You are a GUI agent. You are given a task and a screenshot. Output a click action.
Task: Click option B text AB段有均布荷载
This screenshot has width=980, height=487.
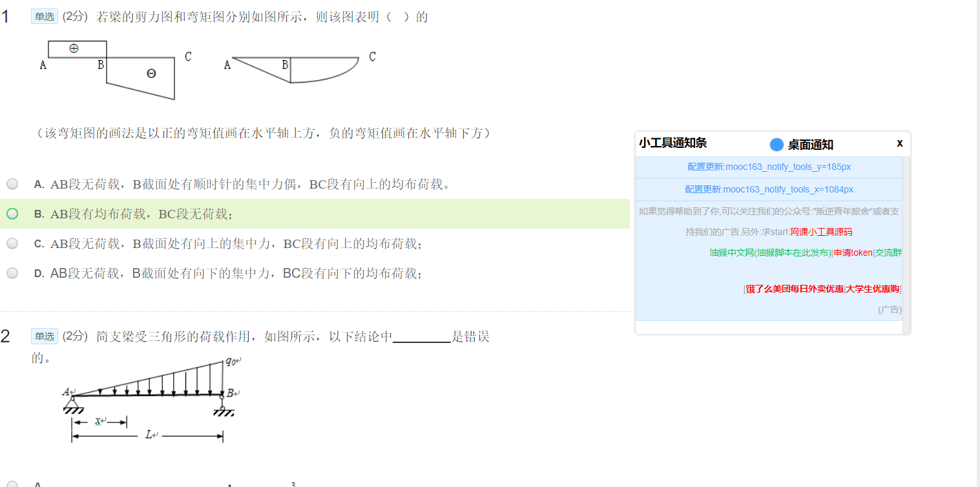(141, 214)
